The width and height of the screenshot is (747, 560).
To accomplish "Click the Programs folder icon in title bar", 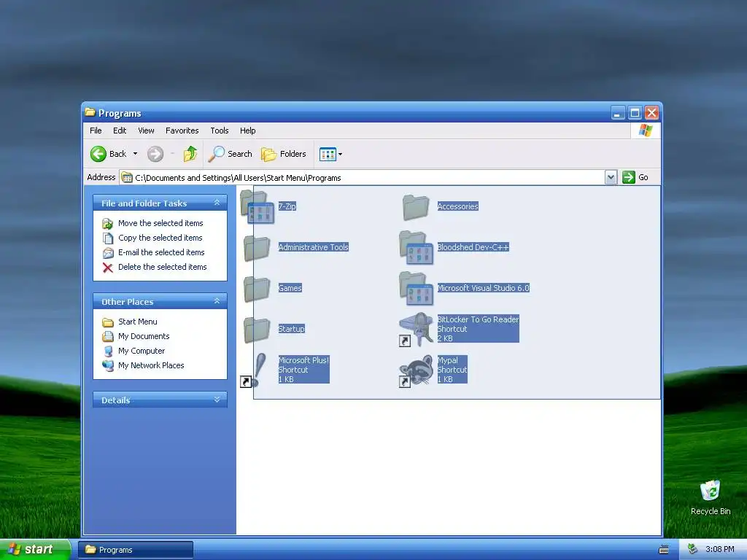I will pos(90,112).
